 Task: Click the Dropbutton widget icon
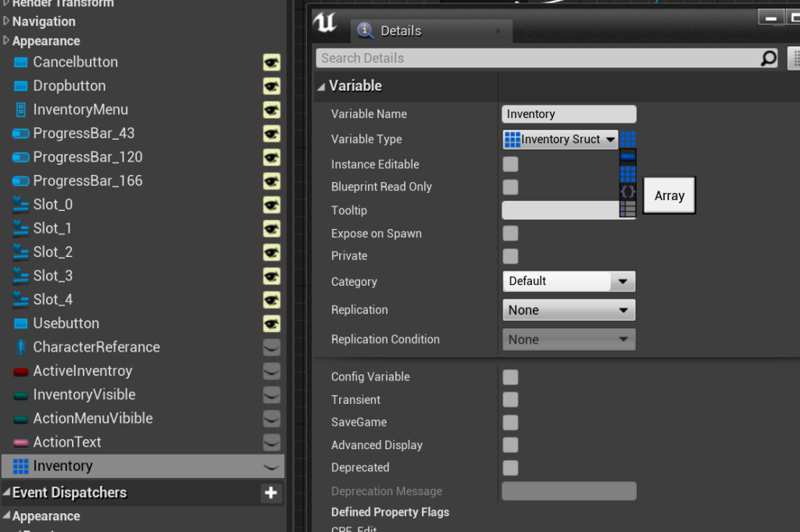(x=20, y=86)
